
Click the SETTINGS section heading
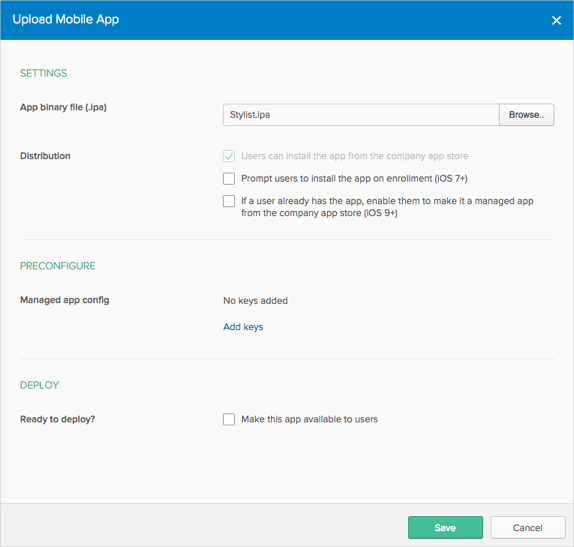pos(44,73)
